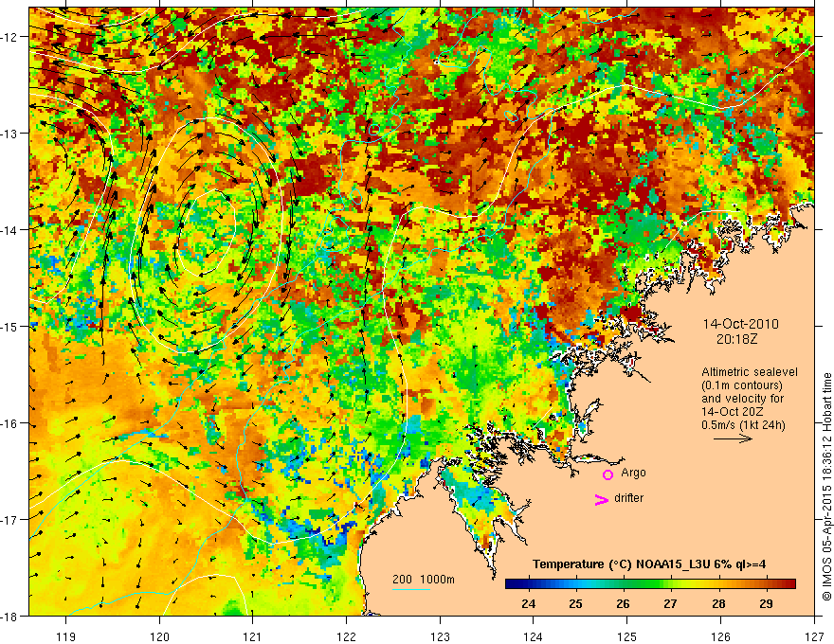The width and height of the screenshot is (834, 644).
Task: Click the '0.5m/s (1kt 24h)' text
Action: click(743, 425)
